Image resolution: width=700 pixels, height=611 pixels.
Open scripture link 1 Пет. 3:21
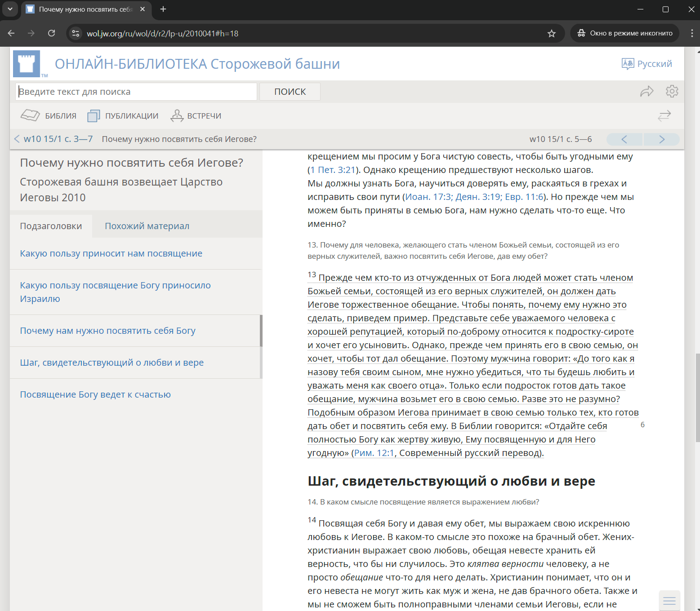click(x=333, y=170)
